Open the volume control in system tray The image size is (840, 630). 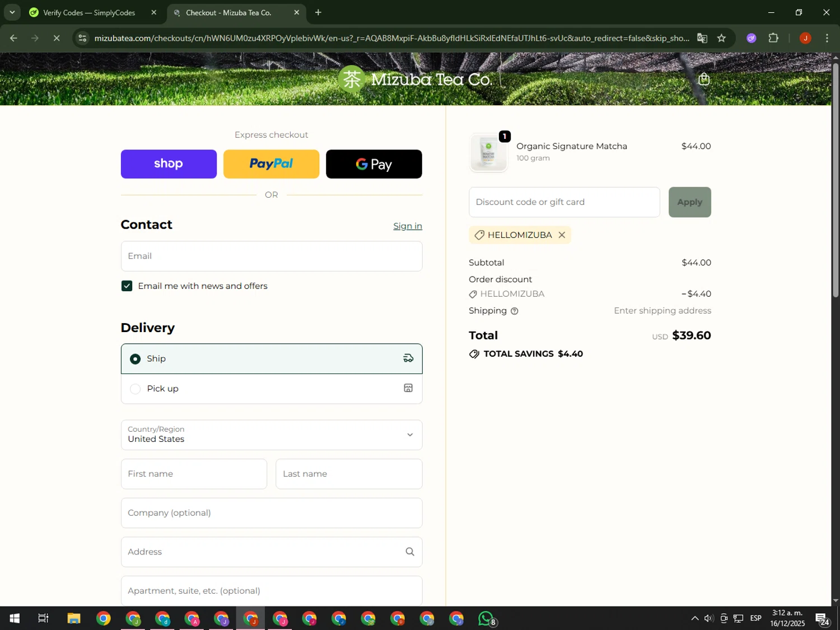708,618
